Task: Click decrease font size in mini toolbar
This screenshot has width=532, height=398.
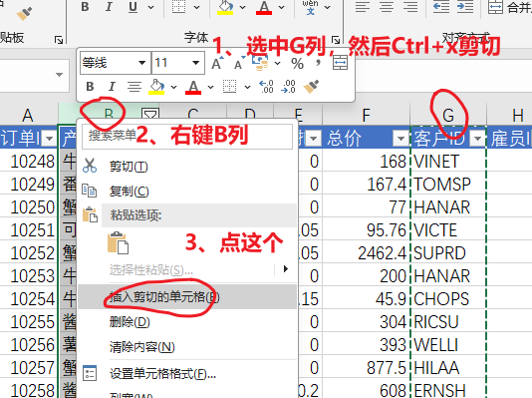Action: tap(239, 63)
